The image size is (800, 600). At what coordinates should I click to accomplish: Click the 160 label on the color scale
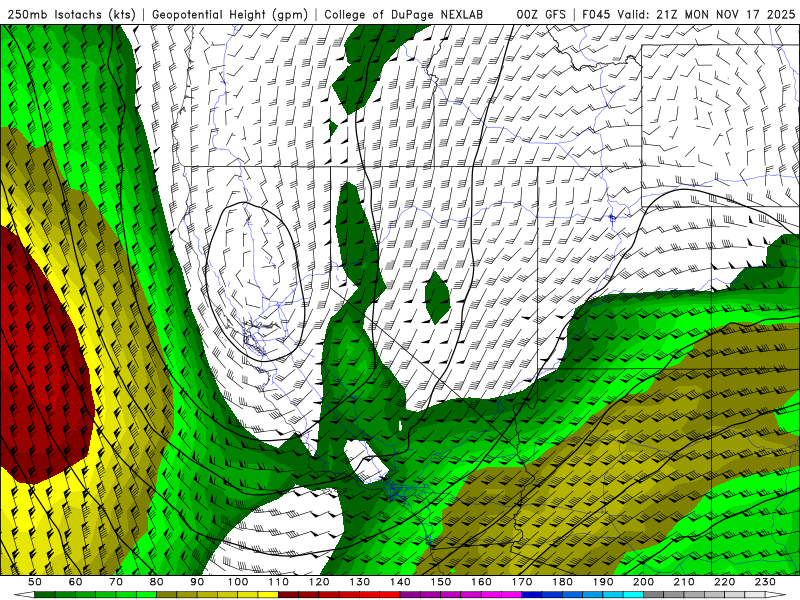click(481, 582)
